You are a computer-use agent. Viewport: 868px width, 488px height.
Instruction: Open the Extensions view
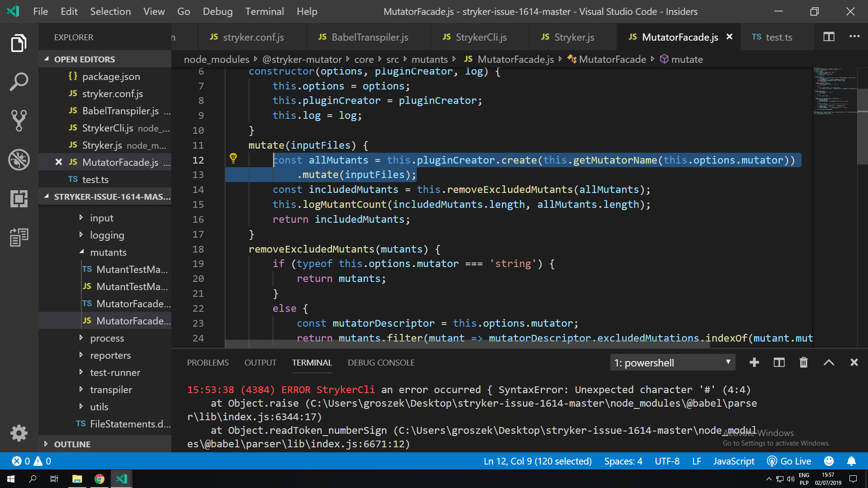pos(19,198)
